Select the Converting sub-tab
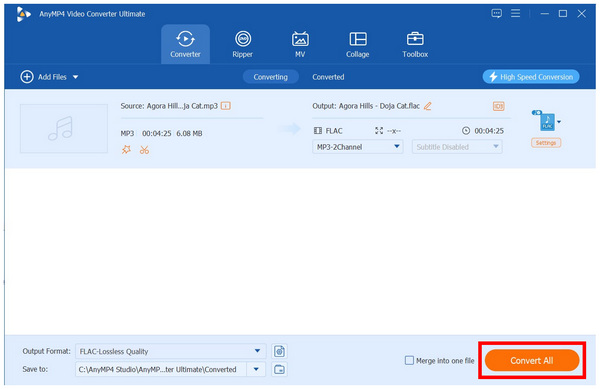This screenshot has height=389, width=600. [x=271, y=77]
